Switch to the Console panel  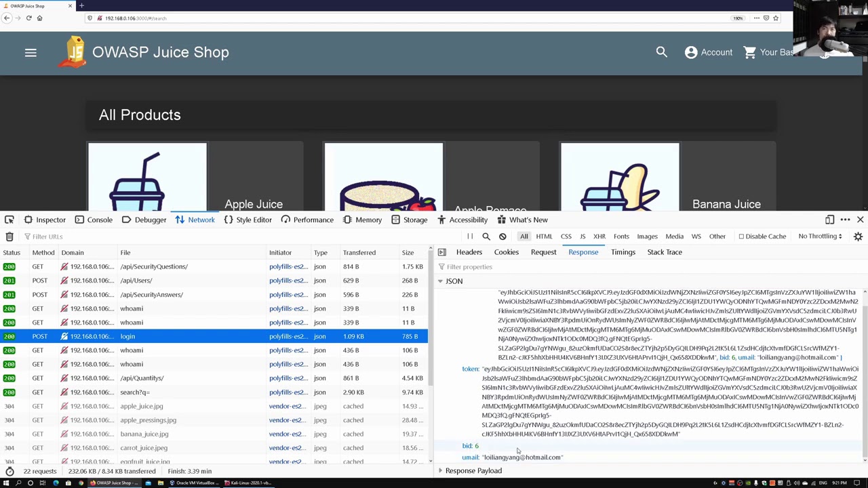pos(94,220)
